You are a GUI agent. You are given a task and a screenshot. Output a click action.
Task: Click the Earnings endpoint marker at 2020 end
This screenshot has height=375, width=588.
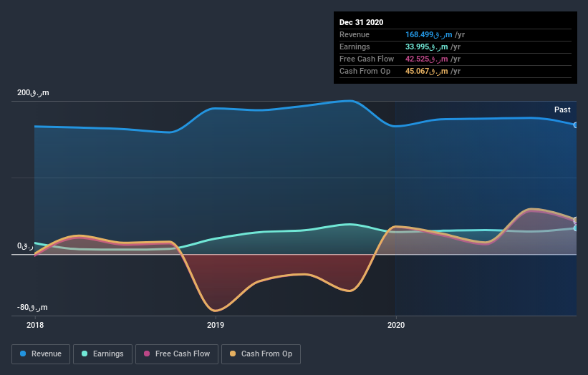tap(576, 228)
